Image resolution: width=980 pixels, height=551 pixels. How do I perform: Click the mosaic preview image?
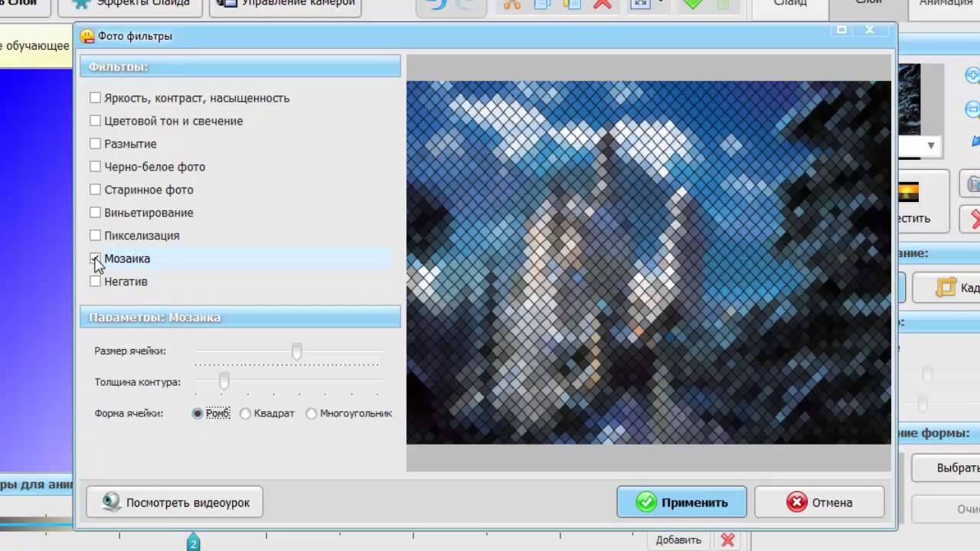648,262
